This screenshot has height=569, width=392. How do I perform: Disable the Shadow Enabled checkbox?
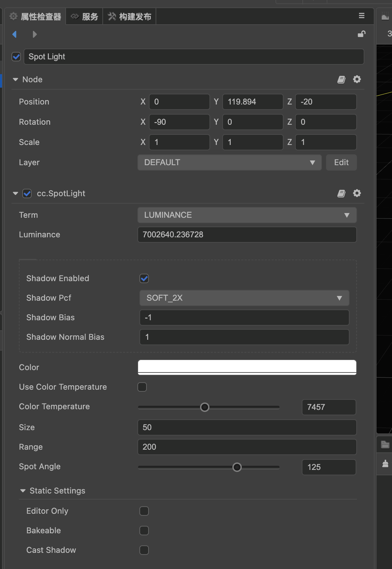144,278
